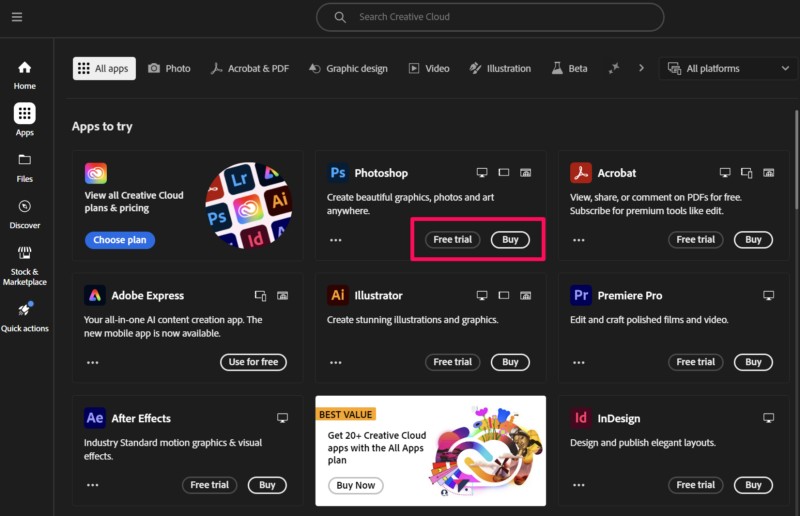Switch to the Graphic design tab
The width and height of the screenshot is (800, 516).
pos(347,68)
